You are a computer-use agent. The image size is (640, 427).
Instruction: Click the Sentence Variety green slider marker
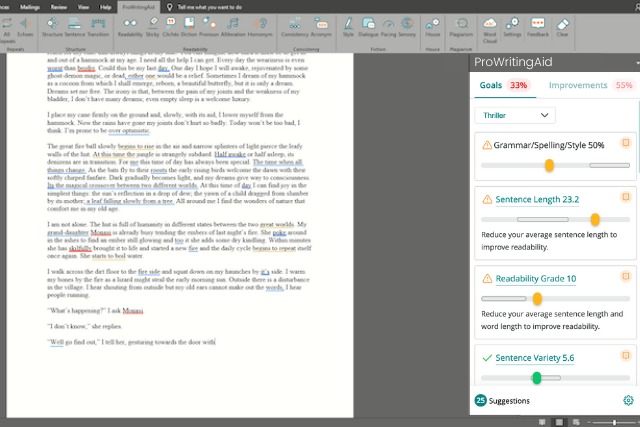point(537,378)
